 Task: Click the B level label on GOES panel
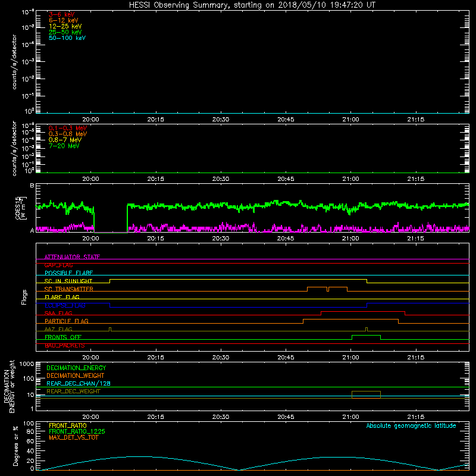pos(32,185)
